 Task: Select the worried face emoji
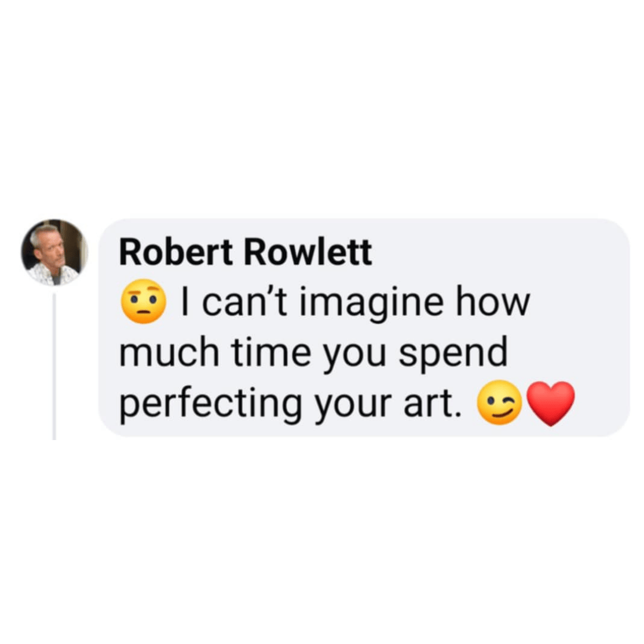click(143, 302)
